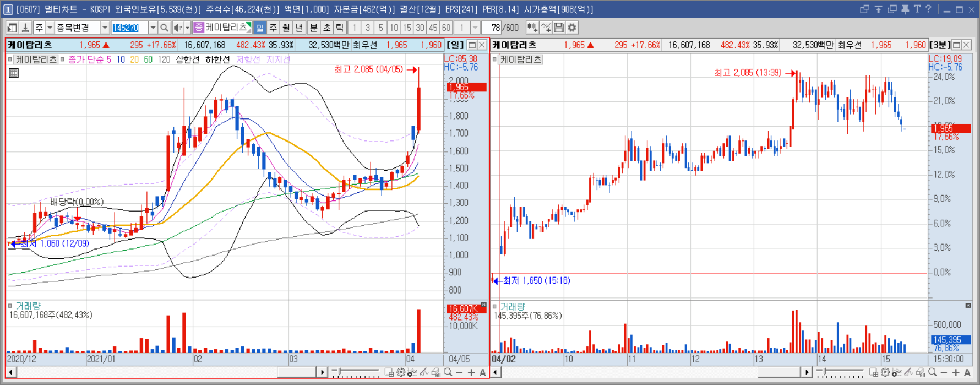Click the grid table icon in daily chart

tap(14, 73)
